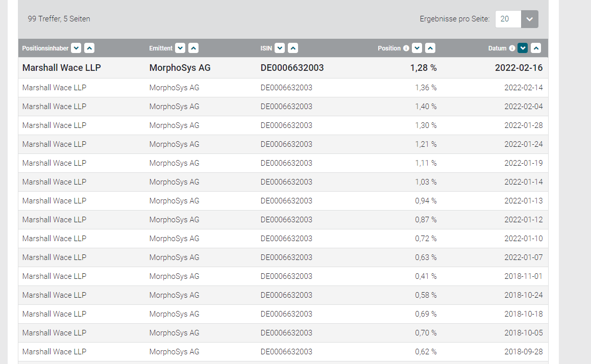
Task: Select the date 2022-02-16
Action: (x=519, y=68)
